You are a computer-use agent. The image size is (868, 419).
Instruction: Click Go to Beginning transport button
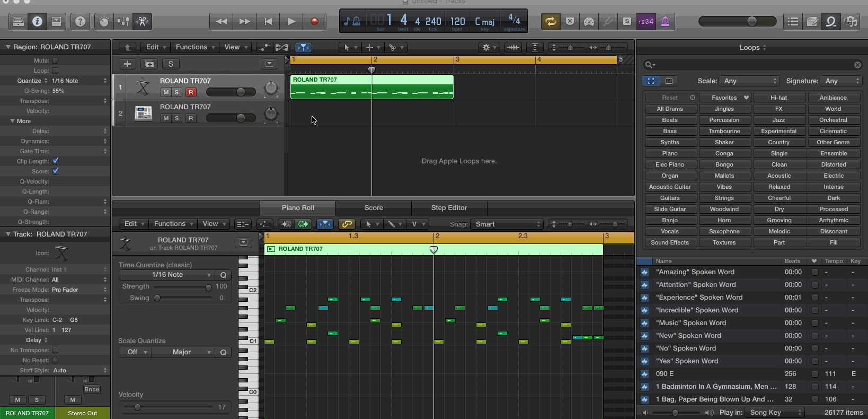tap(268, 21)
